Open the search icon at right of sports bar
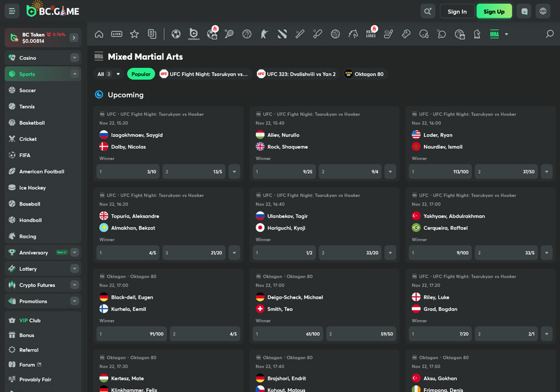560x392 pixels. point(549,34)
